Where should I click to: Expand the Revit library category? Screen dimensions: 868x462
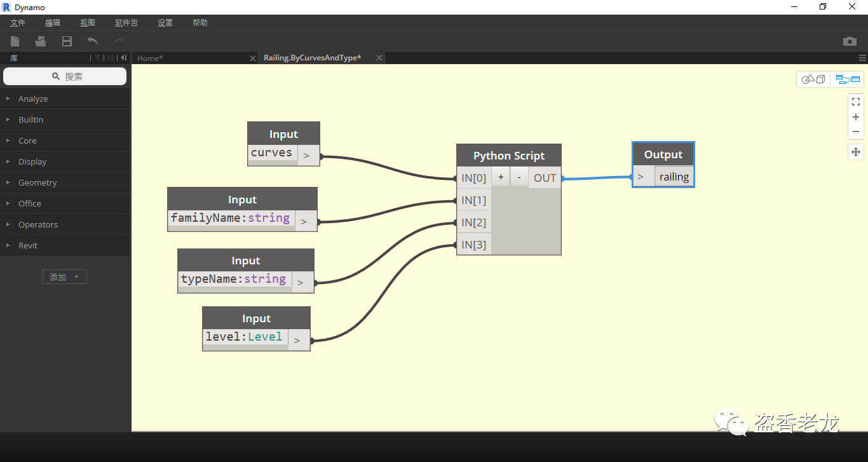pos(65,245)
